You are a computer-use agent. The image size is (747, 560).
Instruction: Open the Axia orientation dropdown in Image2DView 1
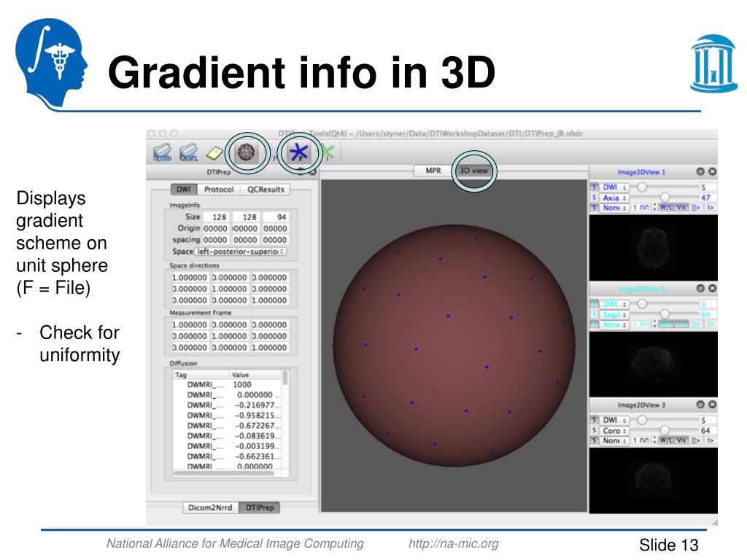(x=614, y=198)
